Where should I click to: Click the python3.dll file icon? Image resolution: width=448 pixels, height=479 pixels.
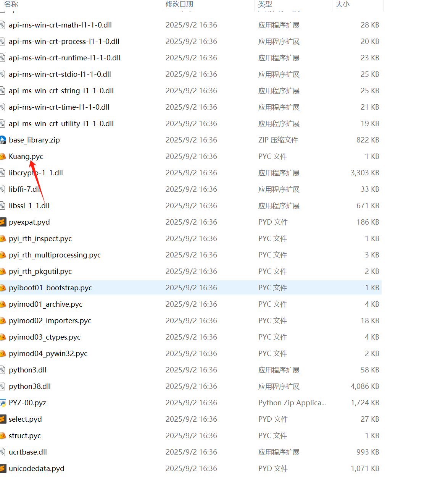[3, 370]
